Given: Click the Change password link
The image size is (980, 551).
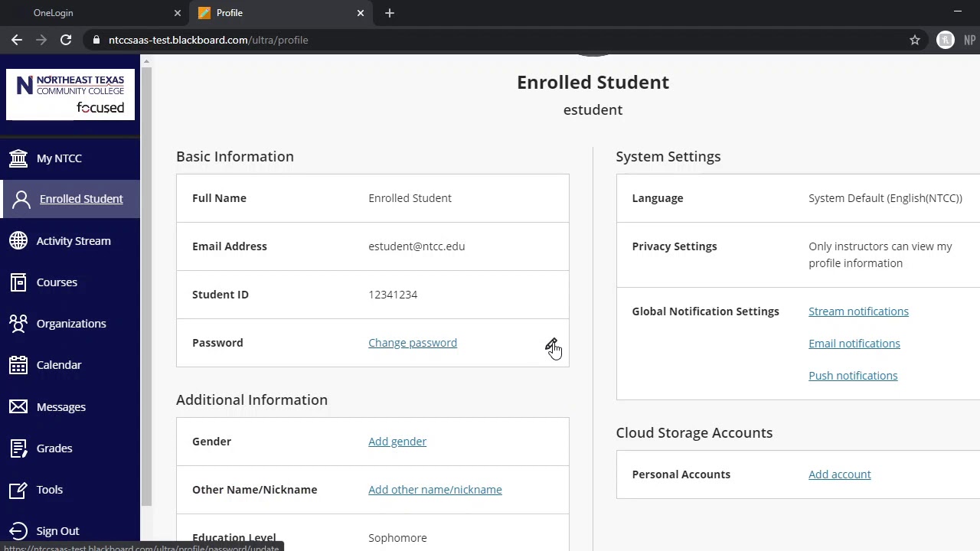Looking at the screenshot, I should click(413, 343).
